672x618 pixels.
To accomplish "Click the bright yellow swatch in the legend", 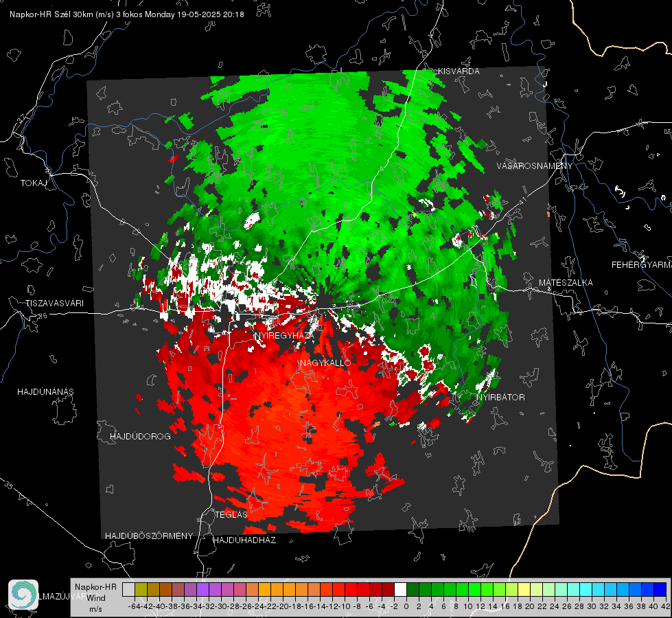I will pyautogui.click(x=524, y=590).
